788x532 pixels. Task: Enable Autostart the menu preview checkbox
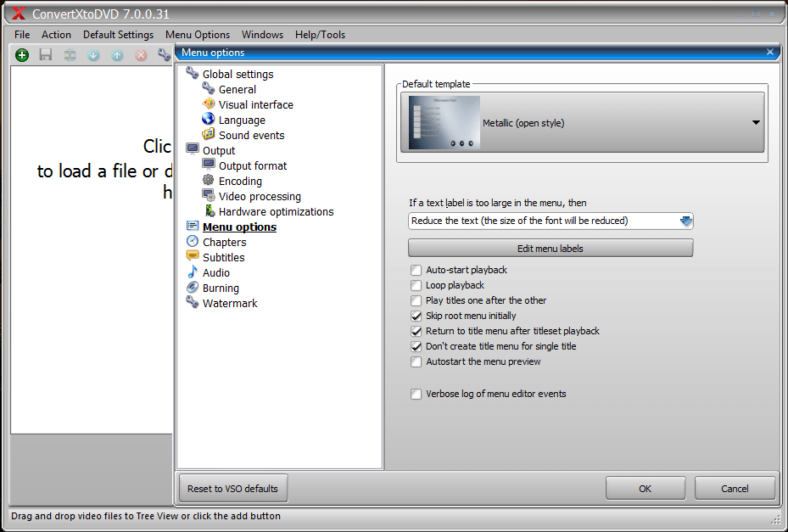coord(416,362)
